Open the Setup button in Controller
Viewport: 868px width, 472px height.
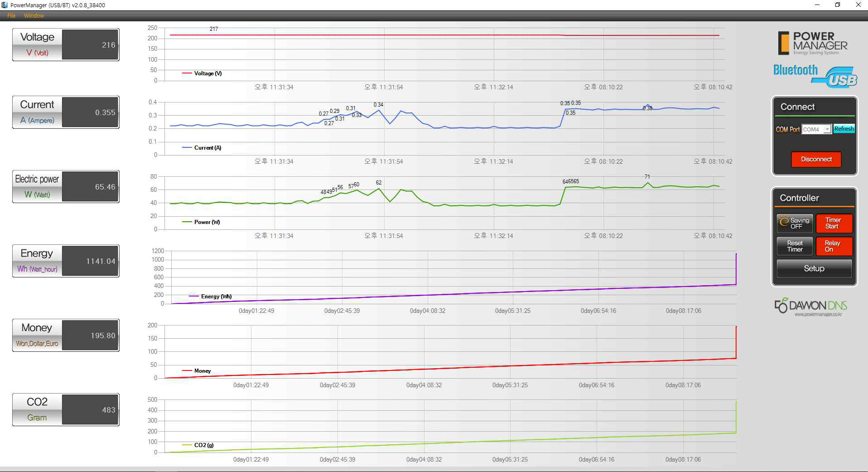point(814,268)
